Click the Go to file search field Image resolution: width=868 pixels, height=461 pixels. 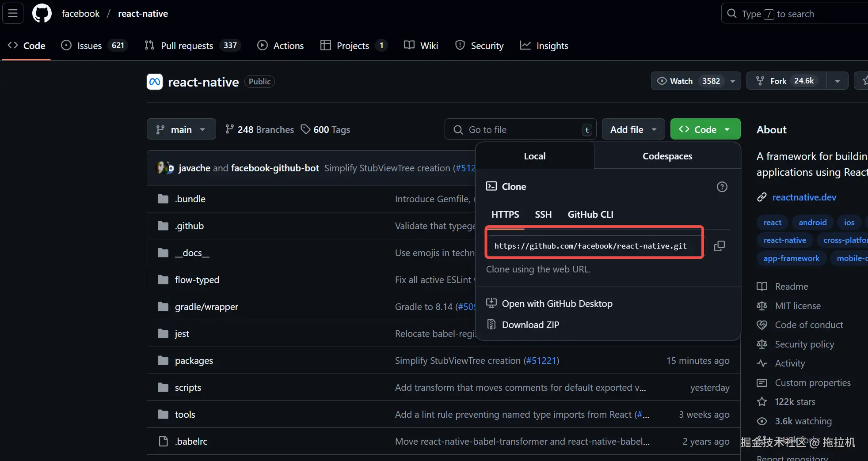click(x=520, y=129)
